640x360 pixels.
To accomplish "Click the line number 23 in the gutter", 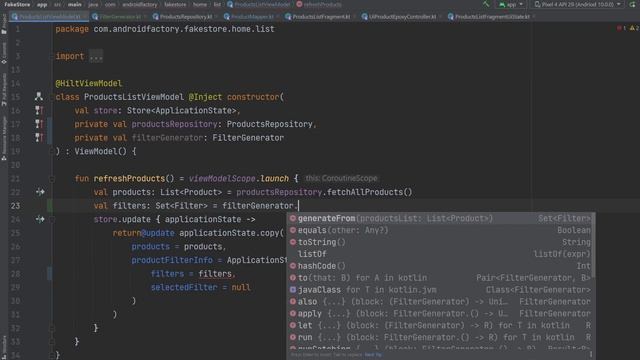I will (16, 206).
